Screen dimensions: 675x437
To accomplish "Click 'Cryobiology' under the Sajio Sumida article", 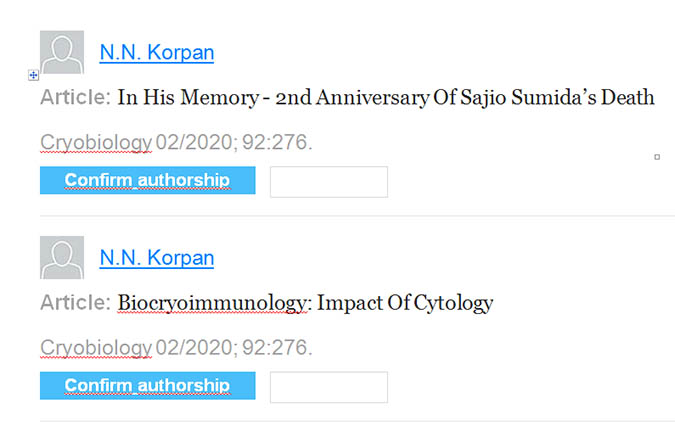I will (96, 143).
